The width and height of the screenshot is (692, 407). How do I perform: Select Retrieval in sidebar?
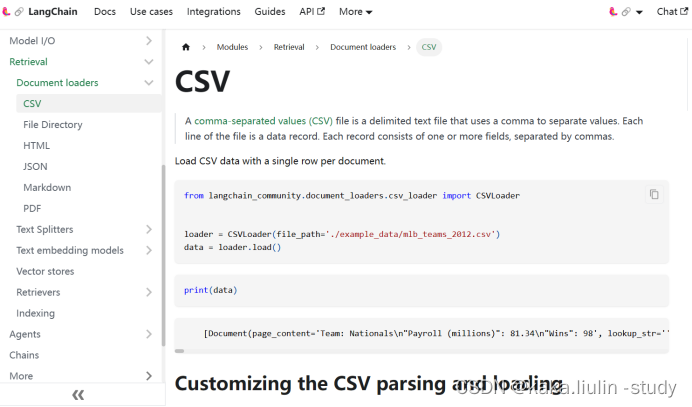click(x=28, y=62)
